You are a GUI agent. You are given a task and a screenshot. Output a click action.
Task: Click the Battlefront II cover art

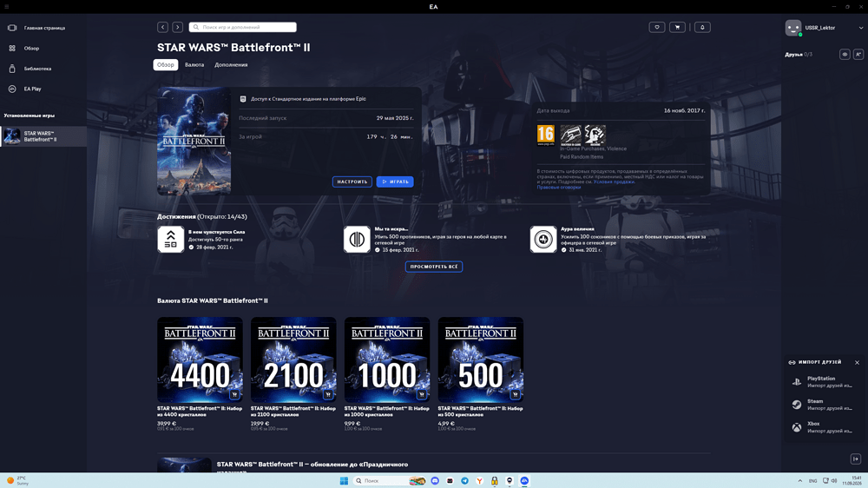pos(194,141)
